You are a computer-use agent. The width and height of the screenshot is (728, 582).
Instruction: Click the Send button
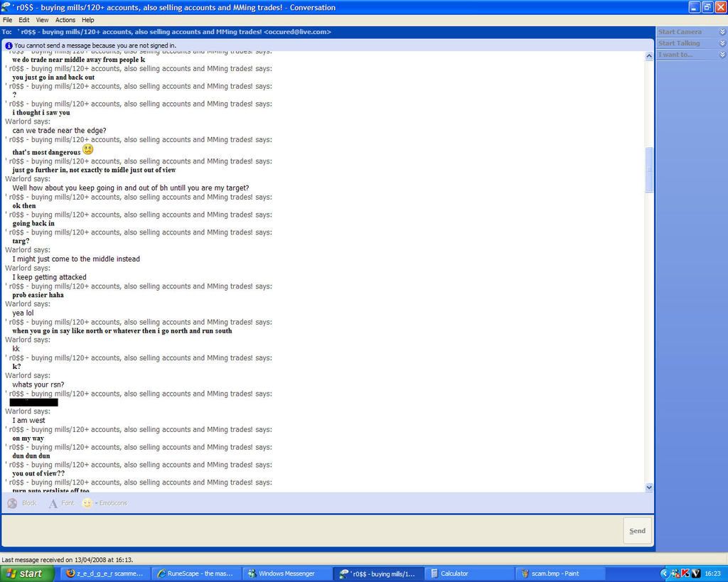point(637,531)
